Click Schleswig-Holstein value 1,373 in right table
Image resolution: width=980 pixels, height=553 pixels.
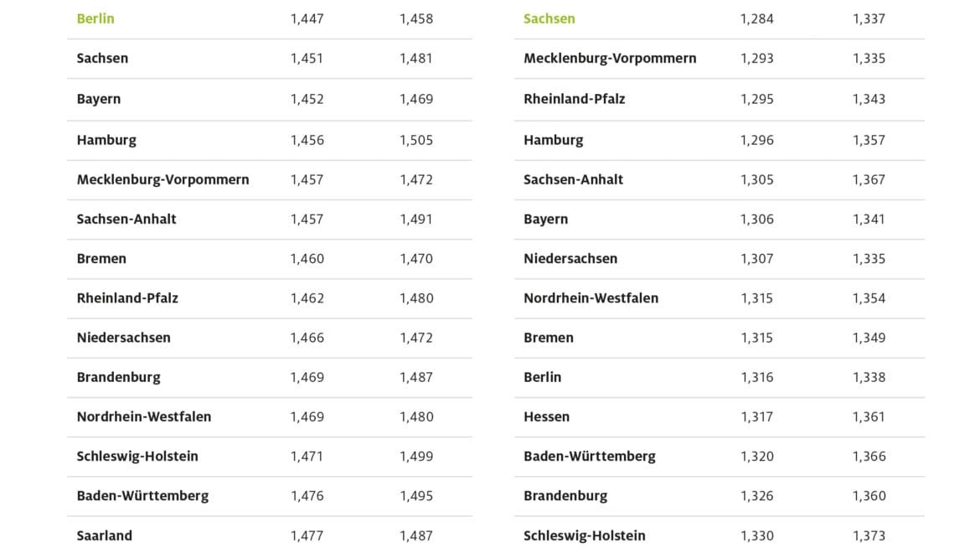coord(869,535)
